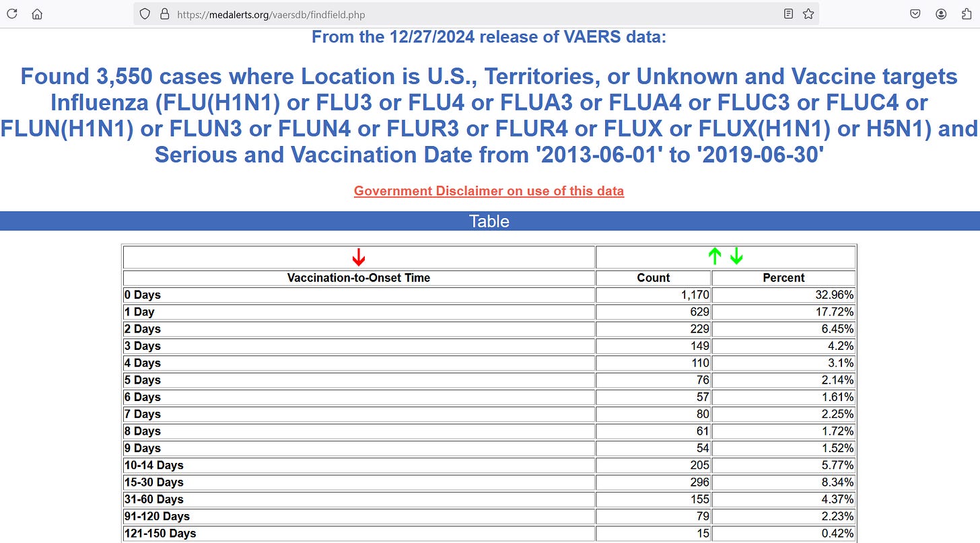Select the '1 Day' row label
The width and height of the screenshot is (980, 543).
pyautogui.click(x=139, y=312)
